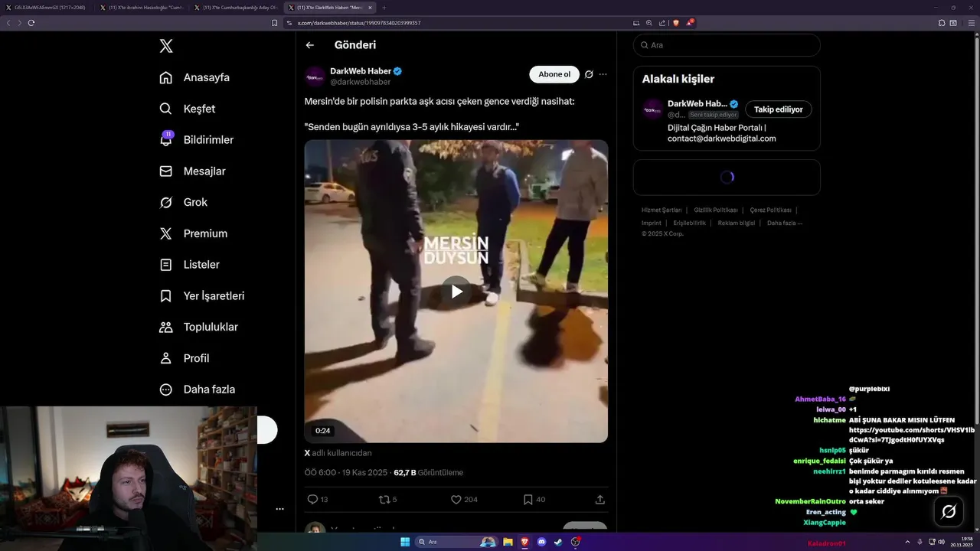Viewport: 980px width, 551px height.
Task: Bookmark the post via bookmark icon
Action: [528, 499]
